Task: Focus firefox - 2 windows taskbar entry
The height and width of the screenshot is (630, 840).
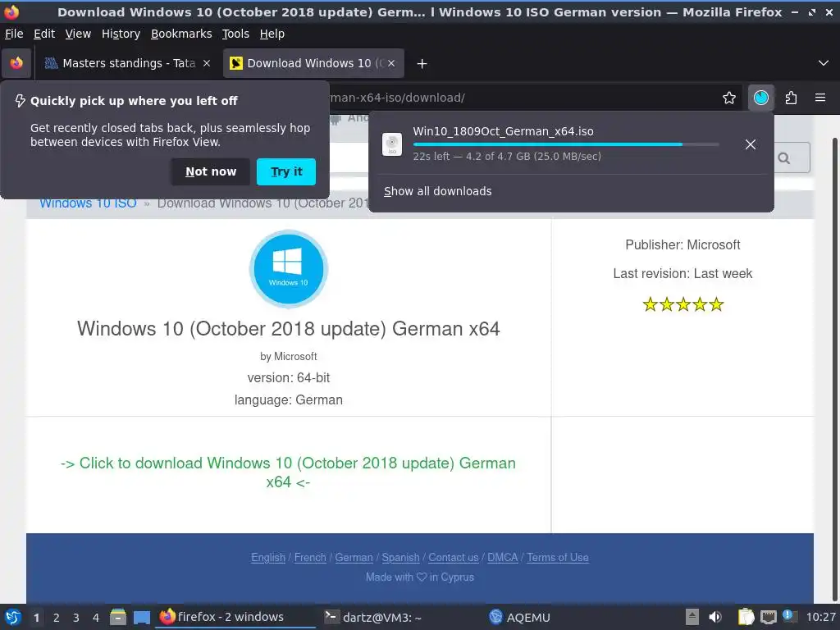Action: point(235,617)
